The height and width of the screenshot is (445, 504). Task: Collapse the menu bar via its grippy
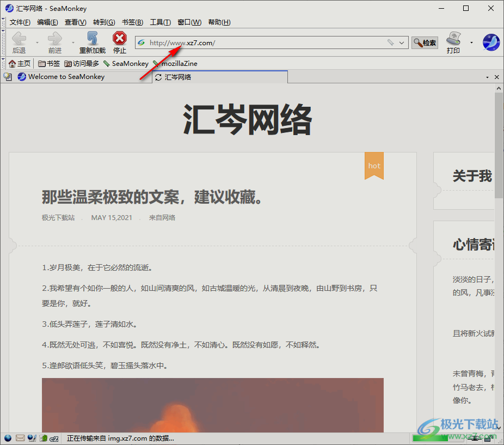tap(3, 22)
